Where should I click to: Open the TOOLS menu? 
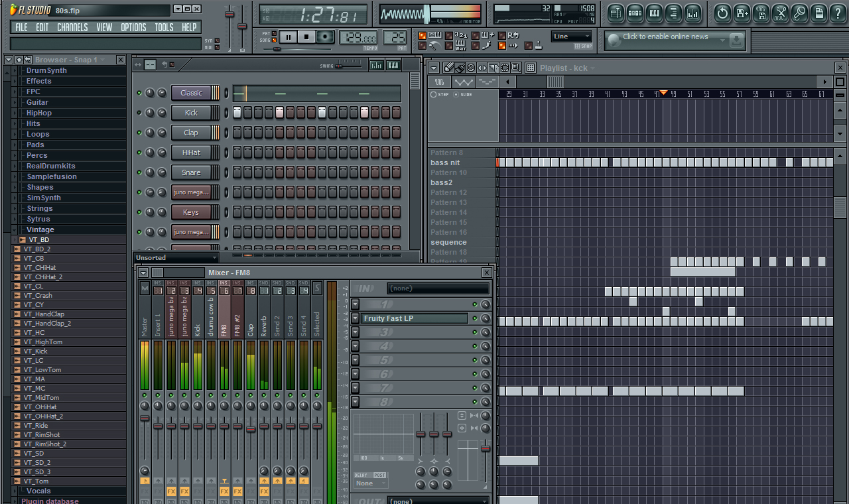point(164,27)
